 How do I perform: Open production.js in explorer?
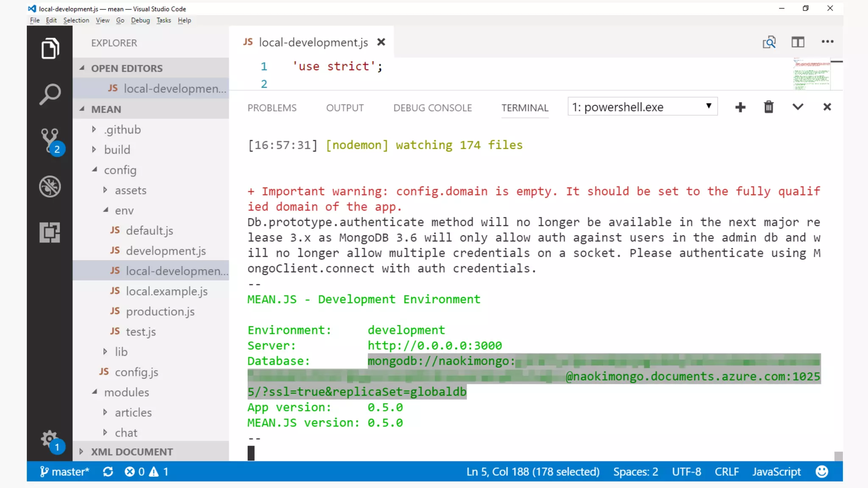(160, 311)
